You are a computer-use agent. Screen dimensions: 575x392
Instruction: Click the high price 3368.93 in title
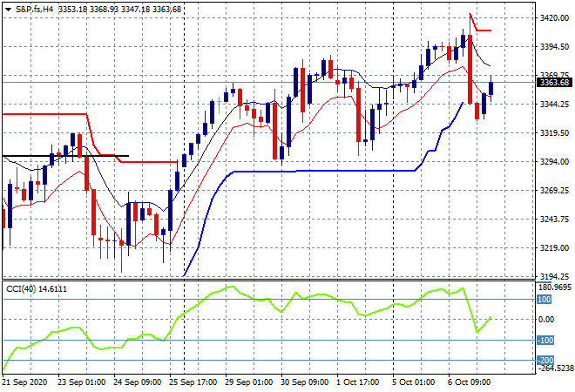pos(105,10)
